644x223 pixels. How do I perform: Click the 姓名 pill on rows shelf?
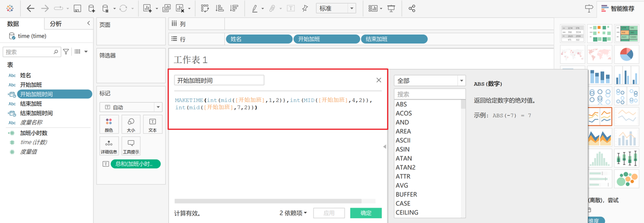259,39
